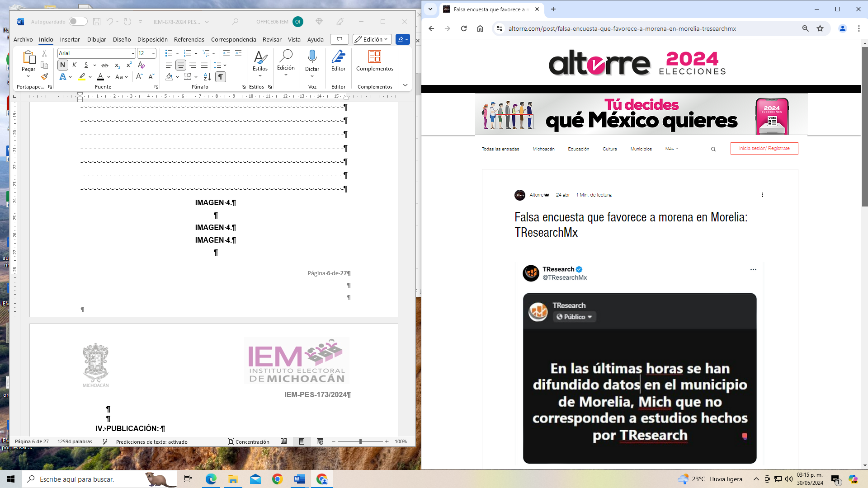868x488 pixels.
Task: Apply subscript formatting
Action: (117, 65)
